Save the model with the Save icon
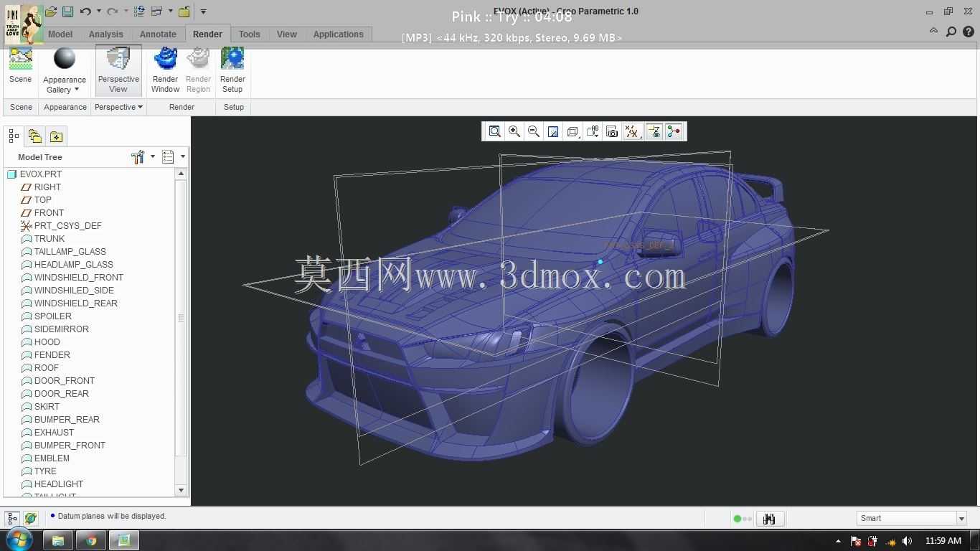 (67, 11)
